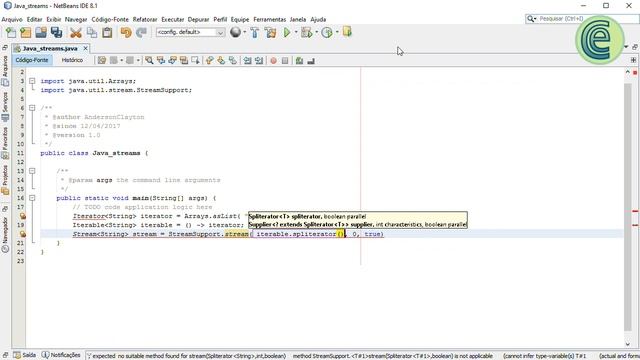Click the editor vertical scrollbar
This screenshot has width=640, height=360.
628,208
